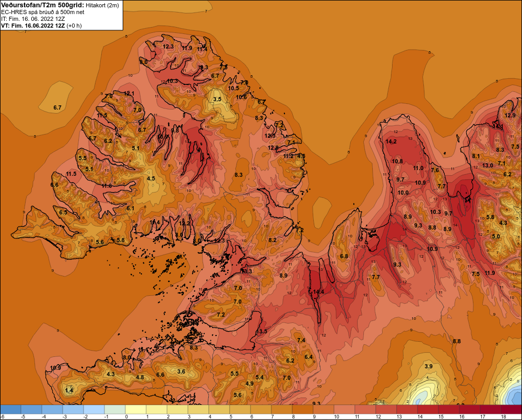Screen dimensions: 522x420
Task: Click the '(+0 h)' forecast offset text
Action: pos(74,26)
